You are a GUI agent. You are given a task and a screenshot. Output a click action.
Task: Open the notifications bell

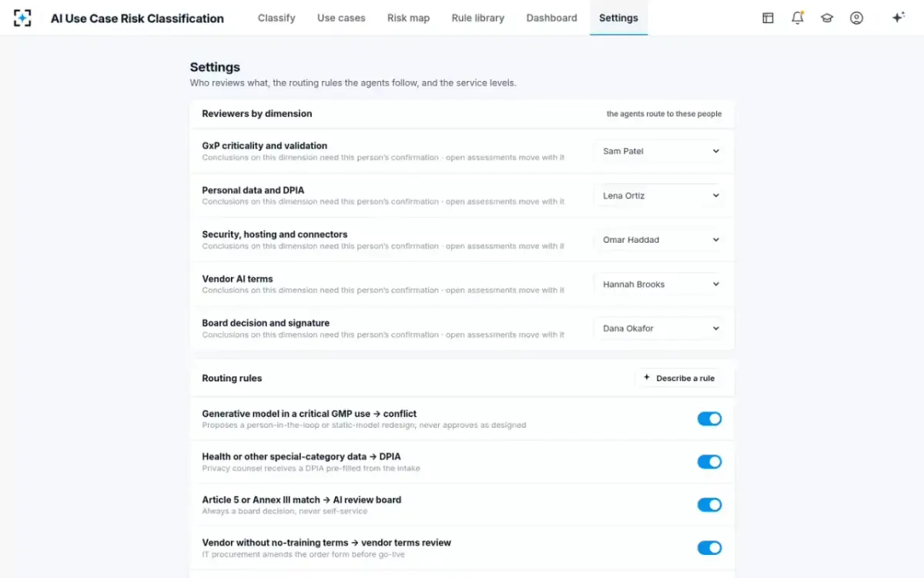pyautogui.click(x=798, y=18)
